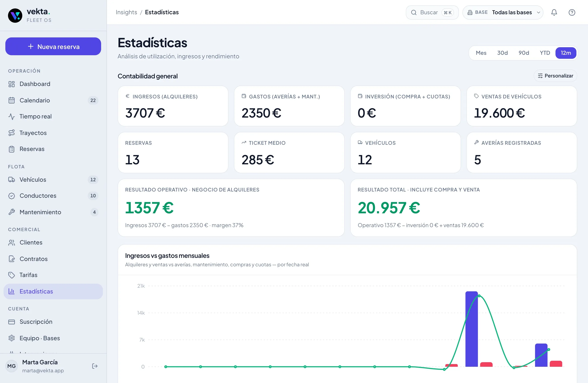
Task: Click the Ticket medio 285 € value
Action: pos(258,160)
